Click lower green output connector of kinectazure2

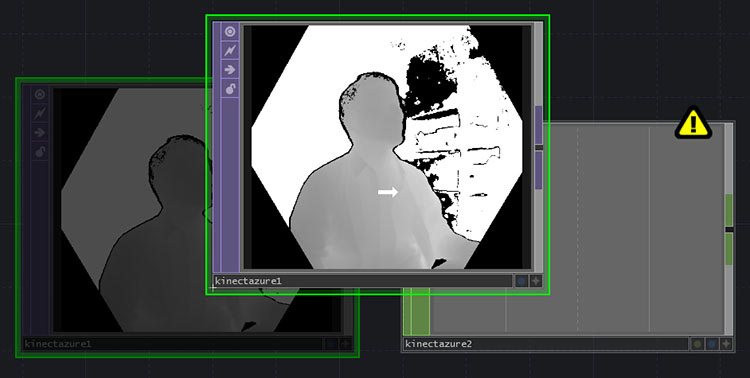[729, 249]
